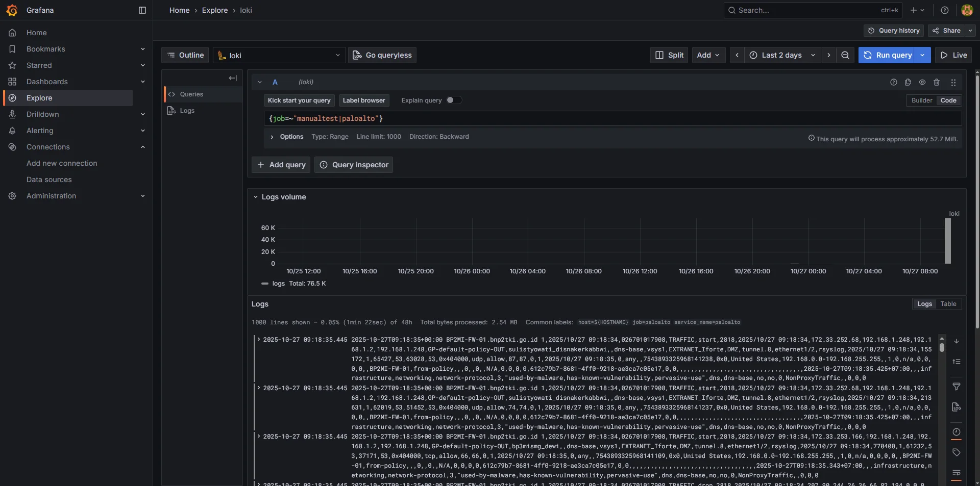Click the Dashboards grid icon

[x=12, y=82]
